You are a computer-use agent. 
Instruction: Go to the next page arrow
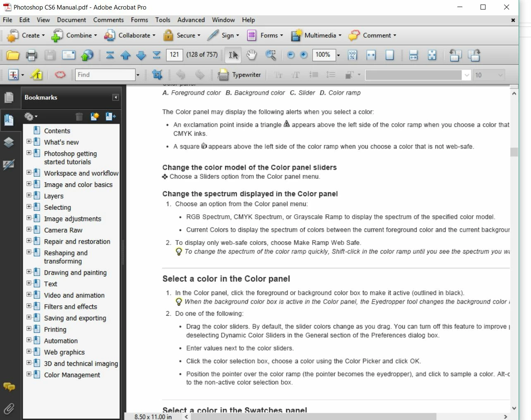(x=141, y=55)
